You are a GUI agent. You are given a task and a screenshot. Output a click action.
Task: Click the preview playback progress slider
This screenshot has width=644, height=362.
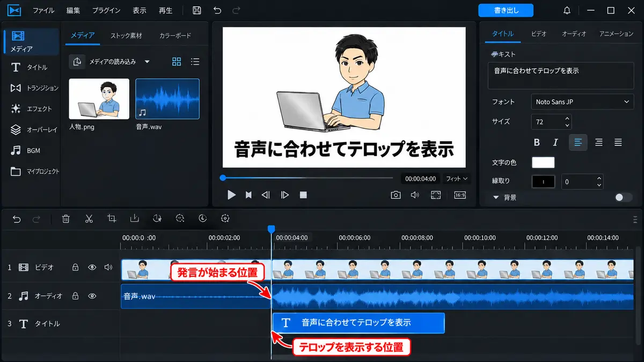[307, 178]
